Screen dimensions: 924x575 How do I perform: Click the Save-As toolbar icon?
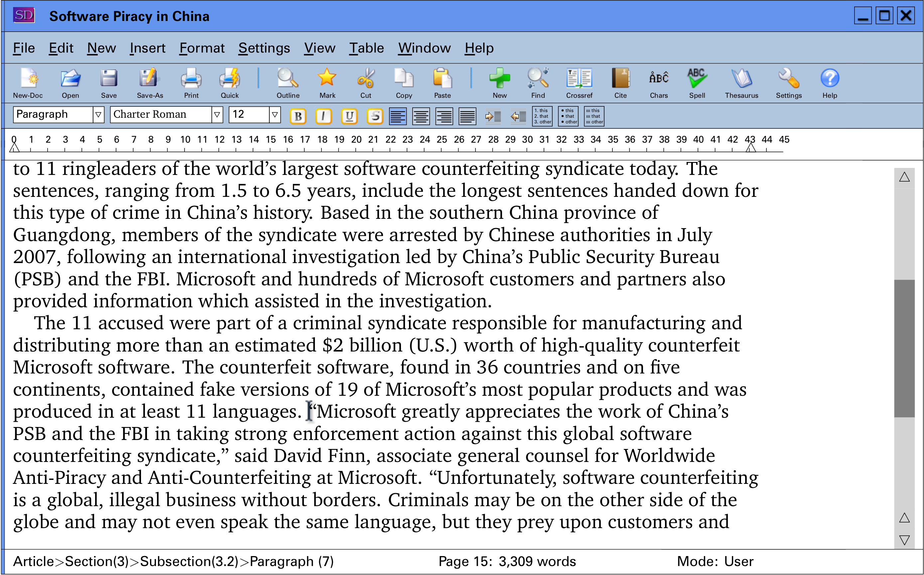(149, 78)
